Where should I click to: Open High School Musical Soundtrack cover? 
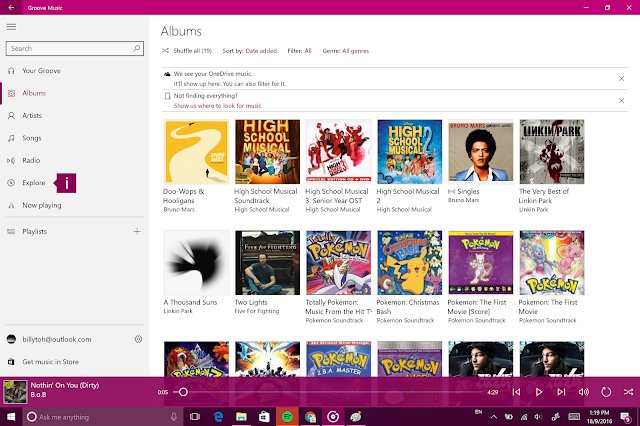pyautogui.click(x=267, y=152)
